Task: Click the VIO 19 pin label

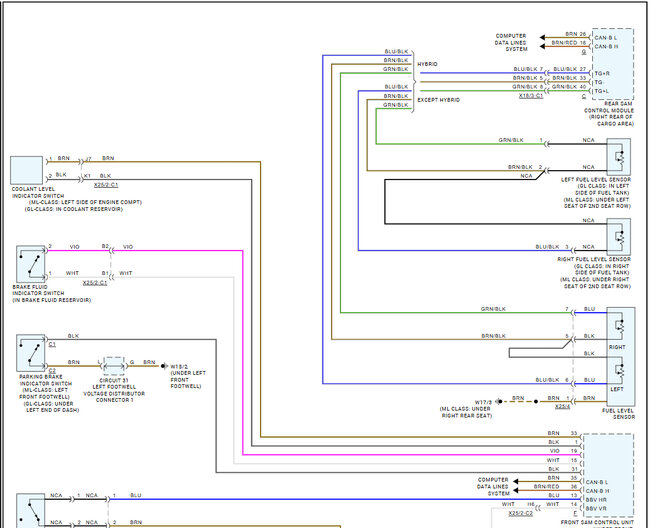Action: coord(564,451)
